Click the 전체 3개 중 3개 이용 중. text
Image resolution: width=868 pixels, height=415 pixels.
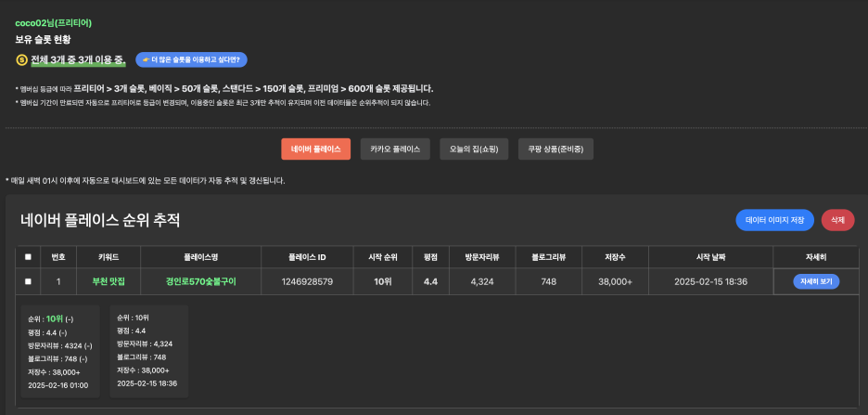click(78, 59)
